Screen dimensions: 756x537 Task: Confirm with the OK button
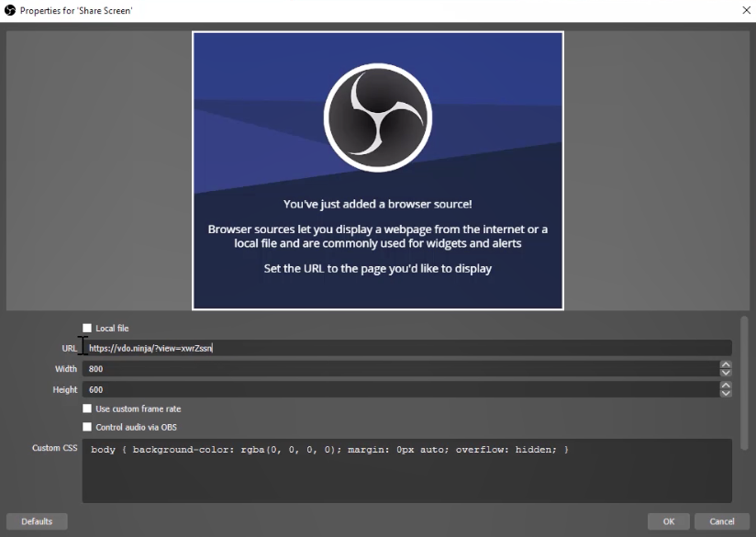pyautogui.click(x=669, y=521)
